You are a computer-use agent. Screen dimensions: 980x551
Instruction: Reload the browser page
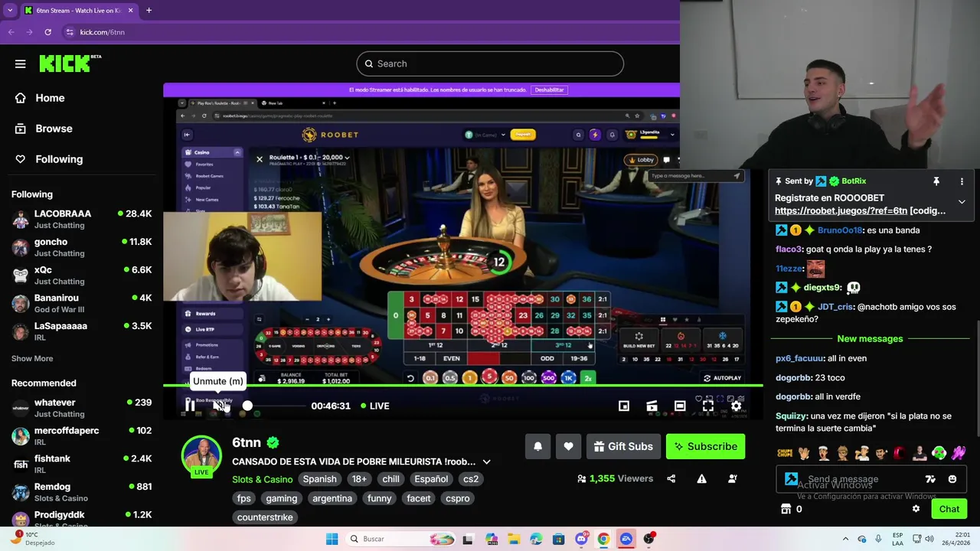(x=47, y=32)
